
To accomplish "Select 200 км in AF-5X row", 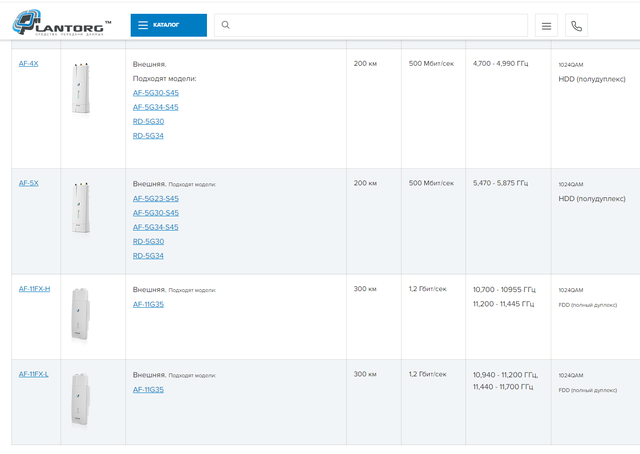I will click(x=365, y=183).
